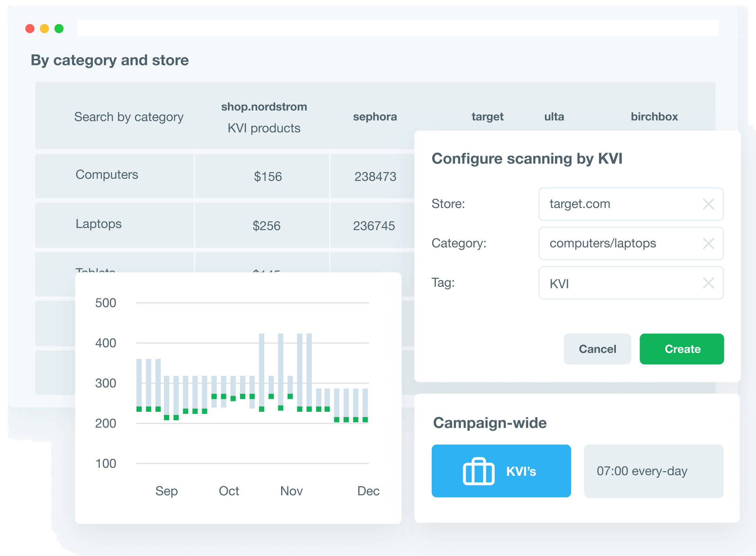Select the shop.nordstrom column header
The image size is (756, 556).
coord(264,107)
